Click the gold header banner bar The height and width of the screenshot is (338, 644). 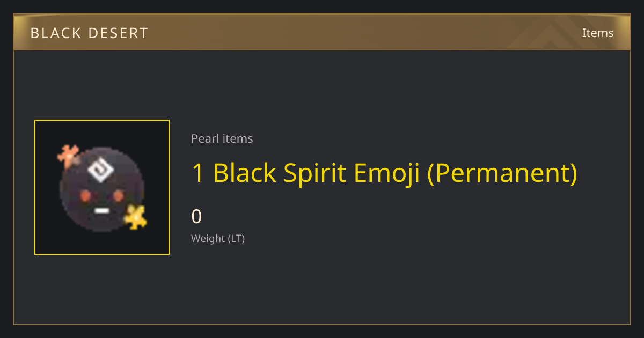(322, 33)
